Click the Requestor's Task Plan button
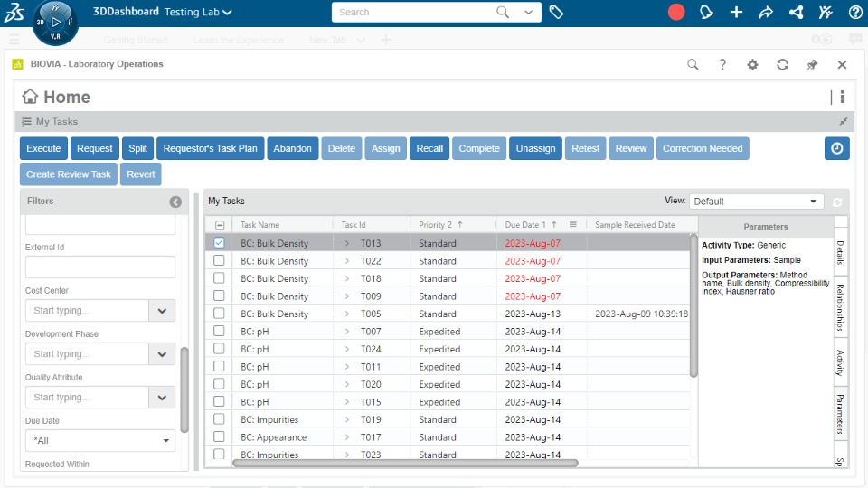The width and height of the screenshot is (868, 488). click(210, 148)
